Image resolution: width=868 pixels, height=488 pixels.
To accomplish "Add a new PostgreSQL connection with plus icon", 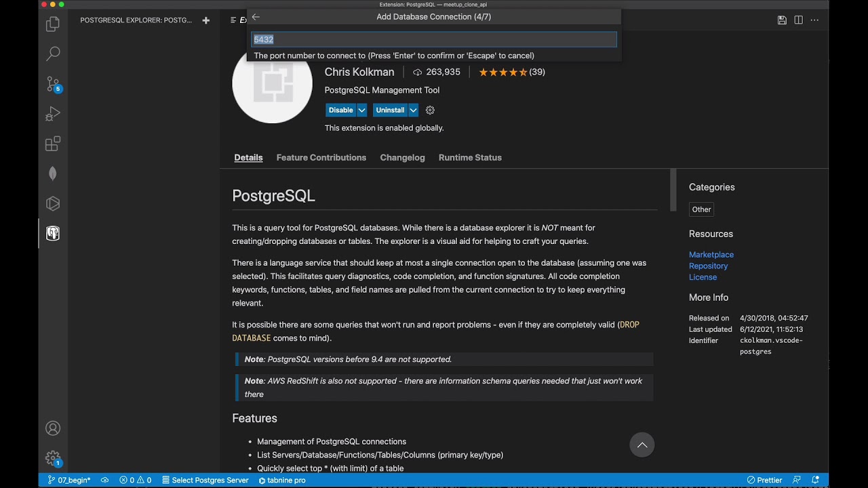I will point(206,20).
